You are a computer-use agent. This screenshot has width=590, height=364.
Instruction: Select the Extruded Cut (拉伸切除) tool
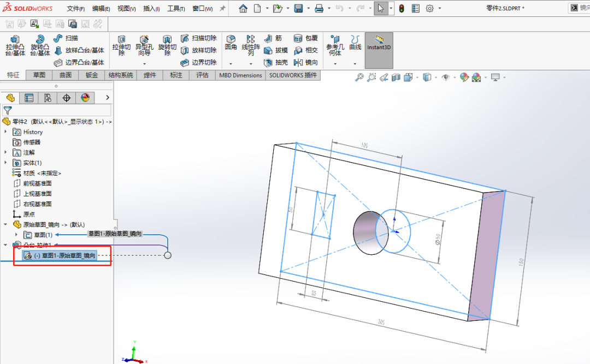click(x=121, y=45)
